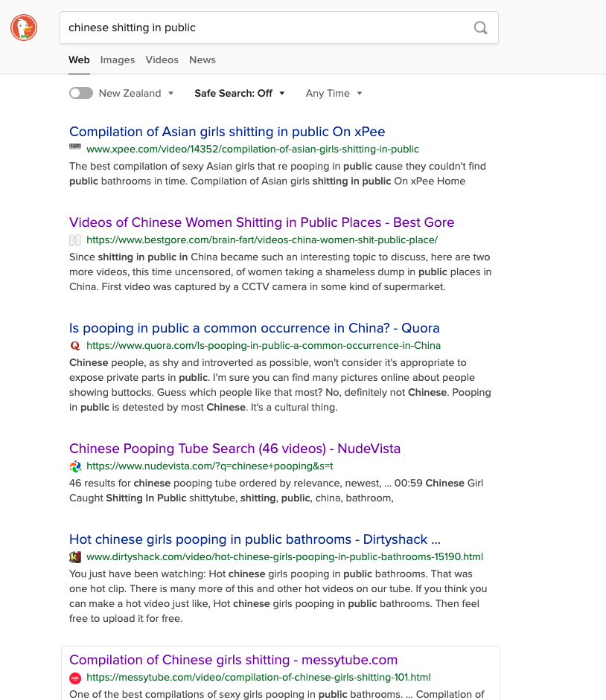Click the snippet text '46 results for chinese'
This screenshot has width=606, height=700.
276,491
